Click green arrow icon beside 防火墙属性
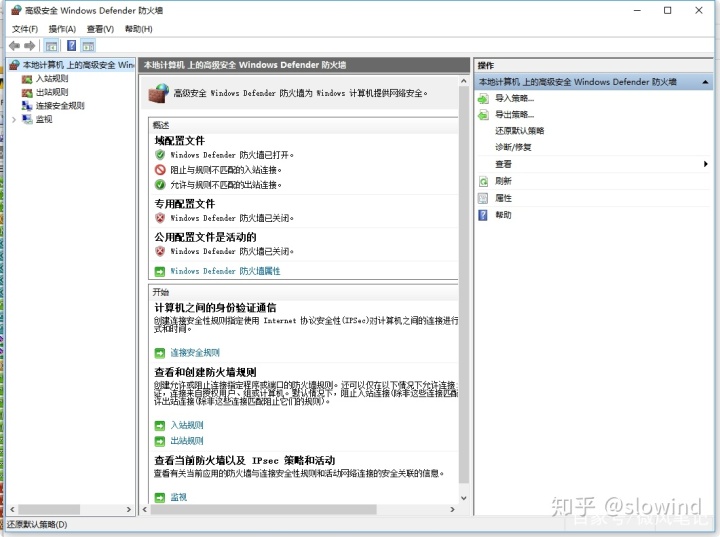The width and height of the screenshot is (720, 537). [160, 271]
